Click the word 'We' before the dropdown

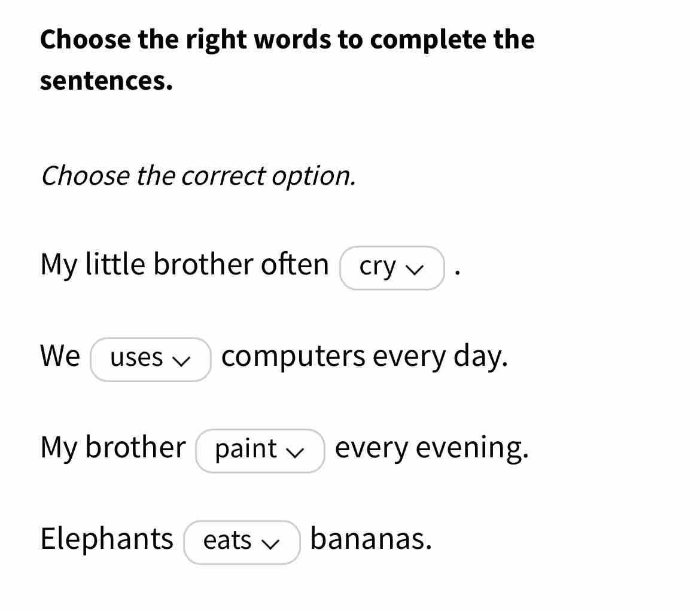[60, 356]
